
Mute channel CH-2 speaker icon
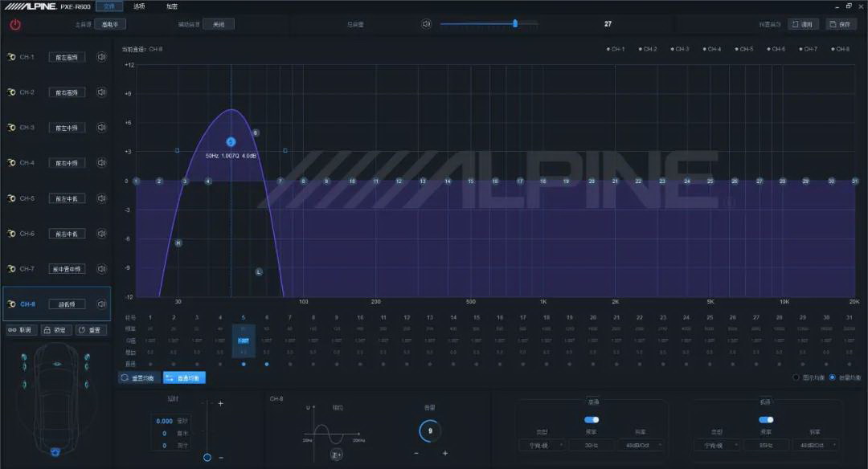click(102, 92)
